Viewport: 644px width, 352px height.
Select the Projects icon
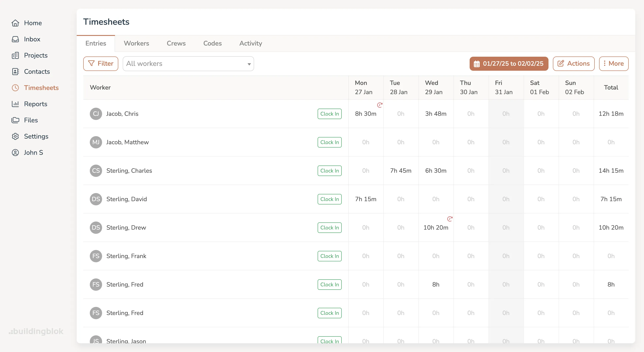[x=16, y=55]
